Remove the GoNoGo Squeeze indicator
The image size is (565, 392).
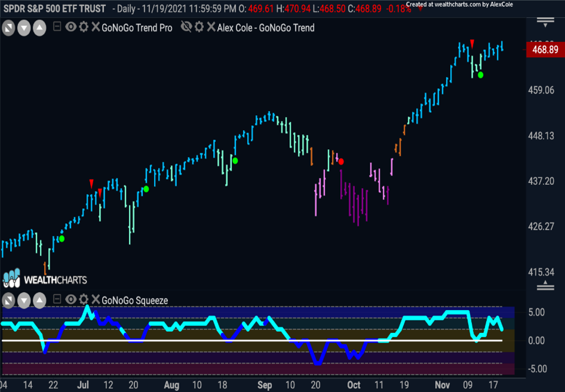(96, 299)
